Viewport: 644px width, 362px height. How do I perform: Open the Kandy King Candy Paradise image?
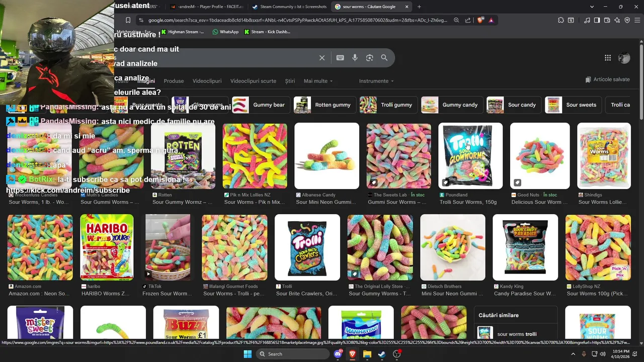click(x=525, y=247)
